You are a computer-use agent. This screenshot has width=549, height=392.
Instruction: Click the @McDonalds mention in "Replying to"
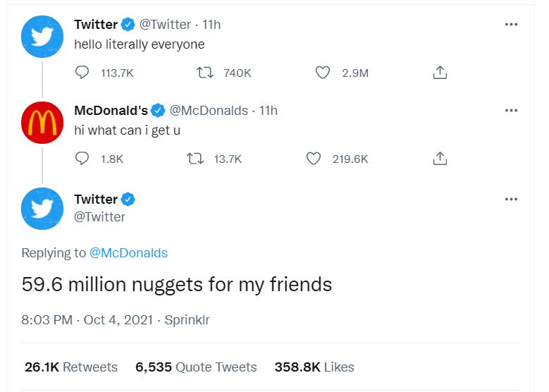point(128,252)
